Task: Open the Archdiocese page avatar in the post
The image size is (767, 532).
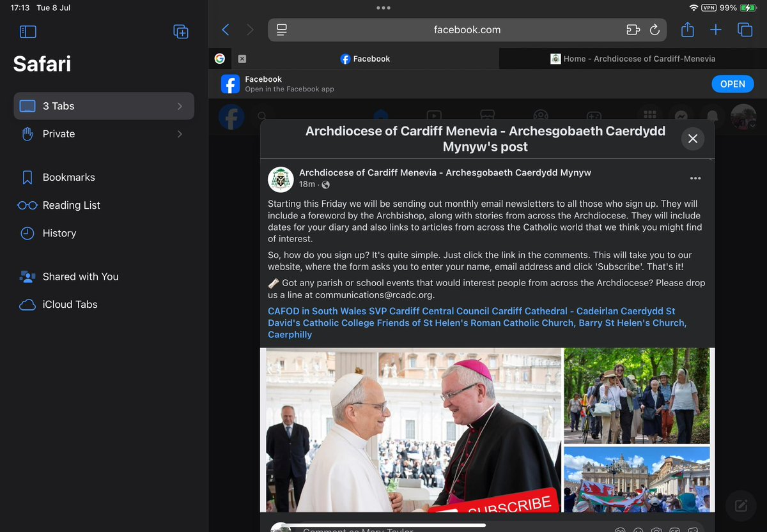Action: tap(281, 179)
